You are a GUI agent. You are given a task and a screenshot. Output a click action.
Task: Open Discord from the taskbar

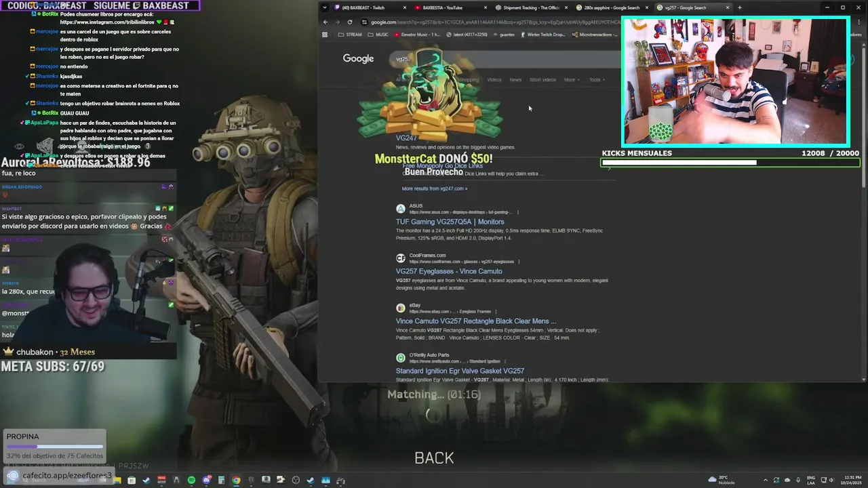[x=207, y=481]
